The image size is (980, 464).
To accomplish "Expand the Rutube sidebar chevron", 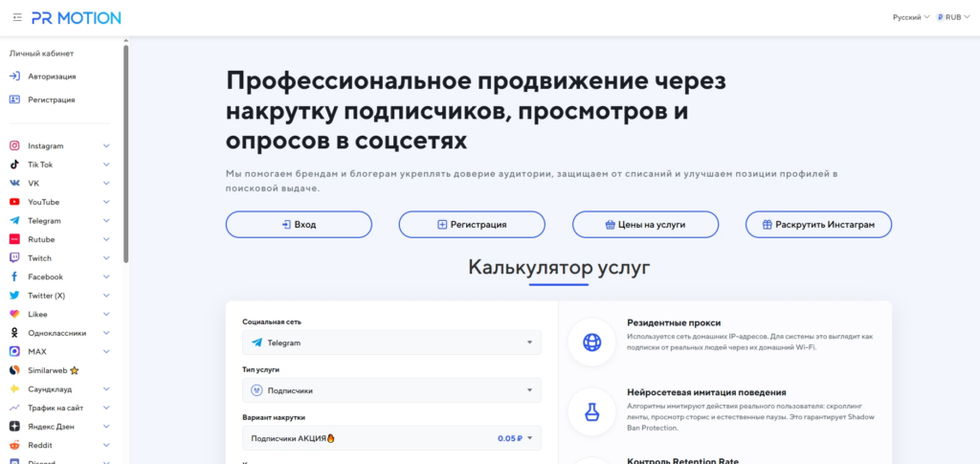I will click(106, 240).
